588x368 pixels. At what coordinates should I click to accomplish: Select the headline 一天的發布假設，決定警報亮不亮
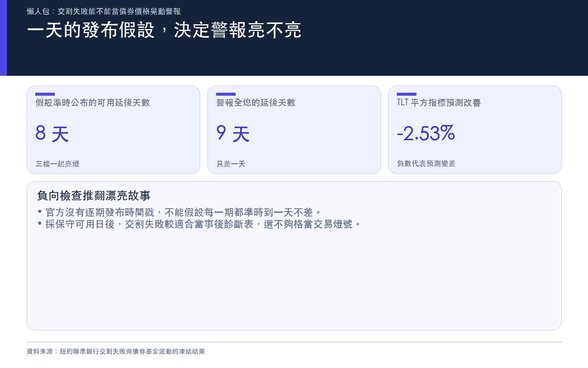tap(164, 30)
